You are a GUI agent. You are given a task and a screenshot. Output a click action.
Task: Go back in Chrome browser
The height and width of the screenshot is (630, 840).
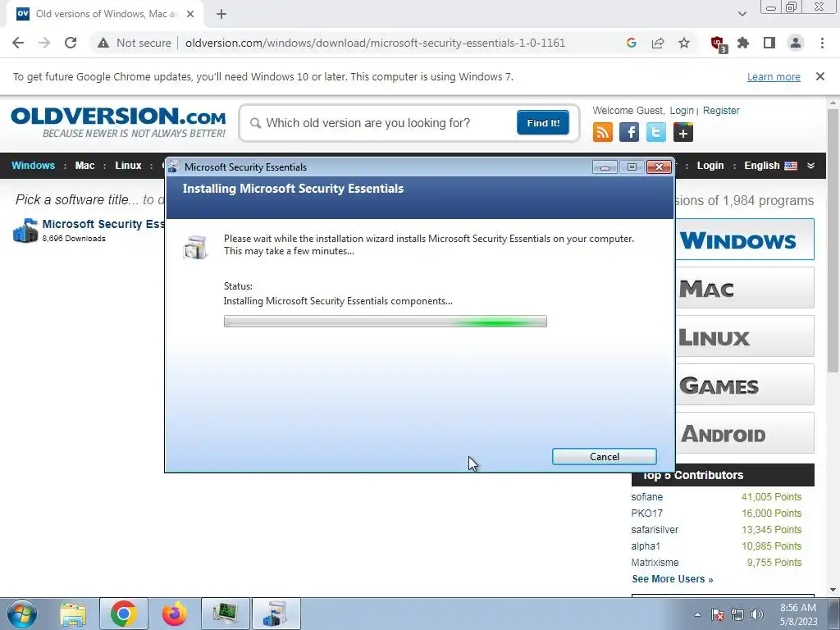[x=18, y=43]
